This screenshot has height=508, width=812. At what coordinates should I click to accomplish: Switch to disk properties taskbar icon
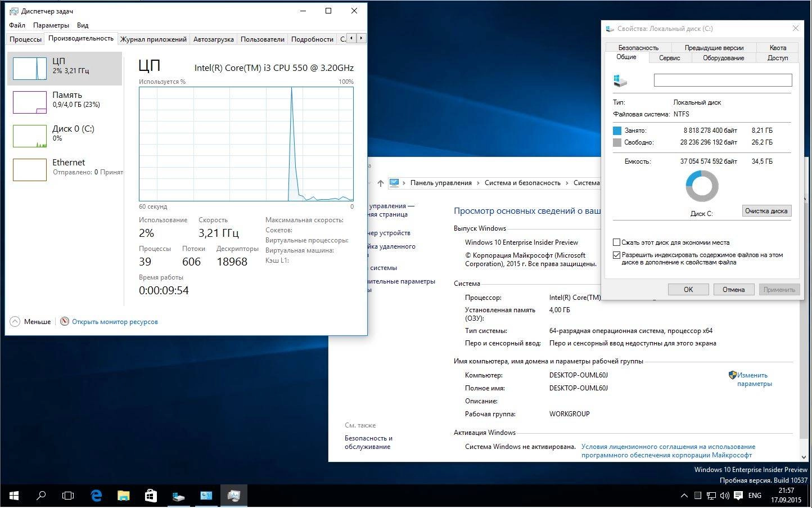(178, 496)
